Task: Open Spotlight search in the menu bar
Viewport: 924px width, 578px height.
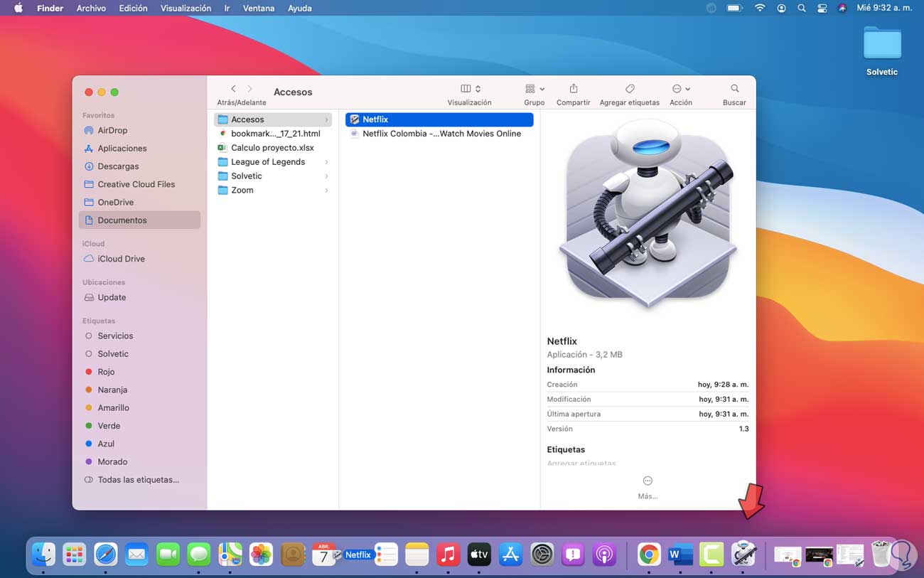Action: click(x=802, y=8)
